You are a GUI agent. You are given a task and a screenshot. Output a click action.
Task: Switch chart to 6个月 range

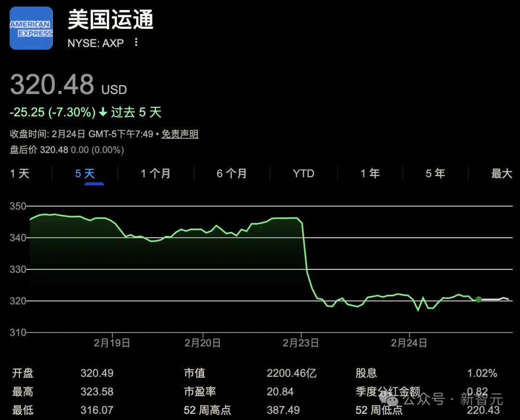tap(232, 174)
